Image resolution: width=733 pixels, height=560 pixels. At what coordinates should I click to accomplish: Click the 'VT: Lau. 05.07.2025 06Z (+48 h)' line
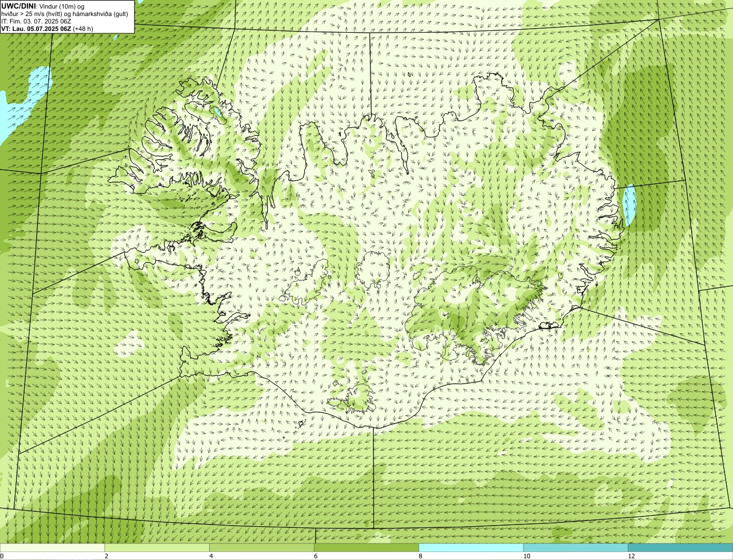click(47, 28)
